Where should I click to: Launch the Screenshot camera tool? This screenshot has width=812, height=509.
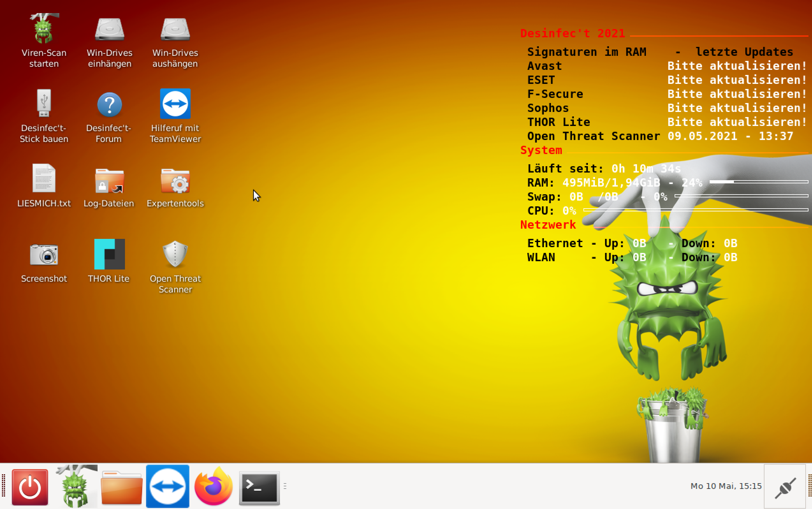(44, 255)
